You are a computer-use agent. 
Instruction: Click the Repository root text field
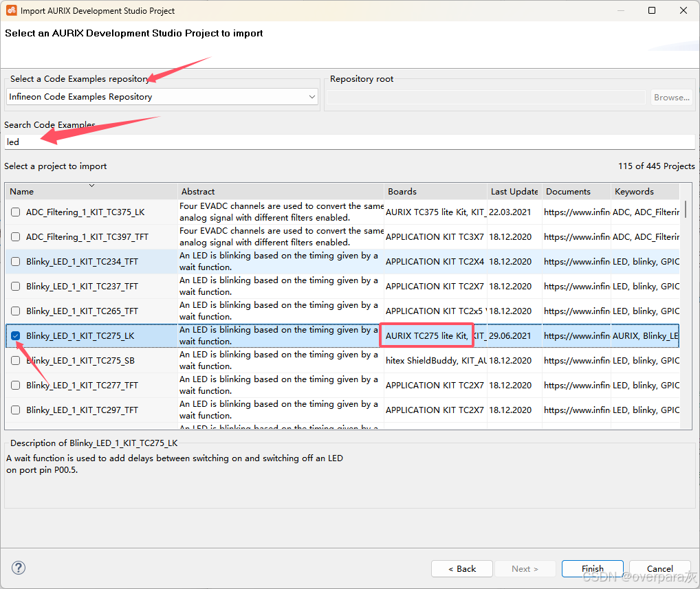pos(486,98)
